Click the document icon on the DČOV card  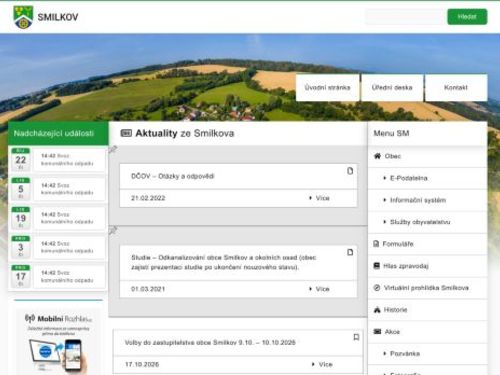click(350, 171)
